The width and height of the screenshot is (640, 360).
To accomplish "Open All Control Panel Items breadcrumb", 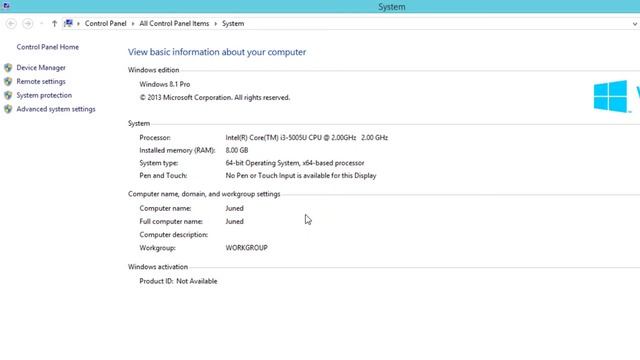I will pos(174,24).
